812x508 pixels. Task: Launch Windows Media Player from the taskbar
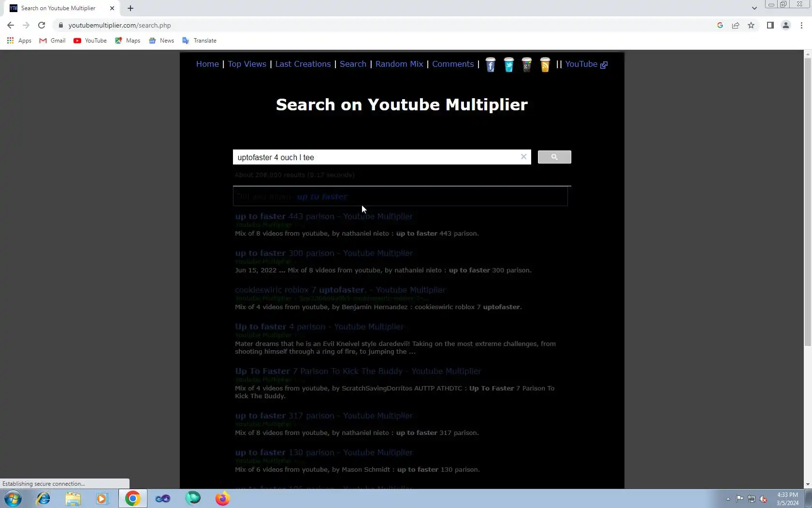point(102,498)
